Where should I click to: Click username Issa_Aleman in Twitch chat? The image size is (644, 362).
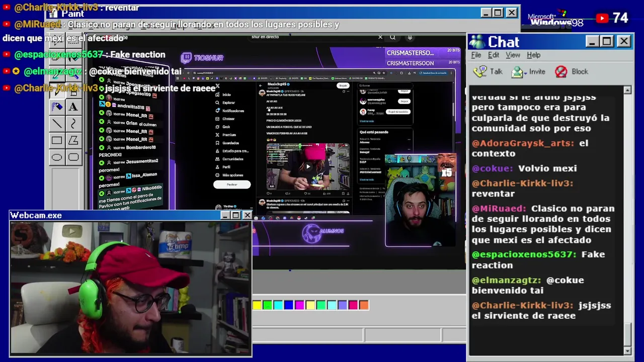144,175
